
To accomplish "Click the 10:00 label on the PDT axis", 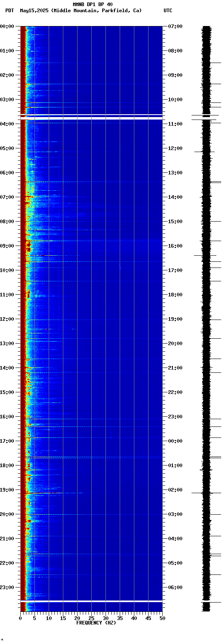I will 7,270.
